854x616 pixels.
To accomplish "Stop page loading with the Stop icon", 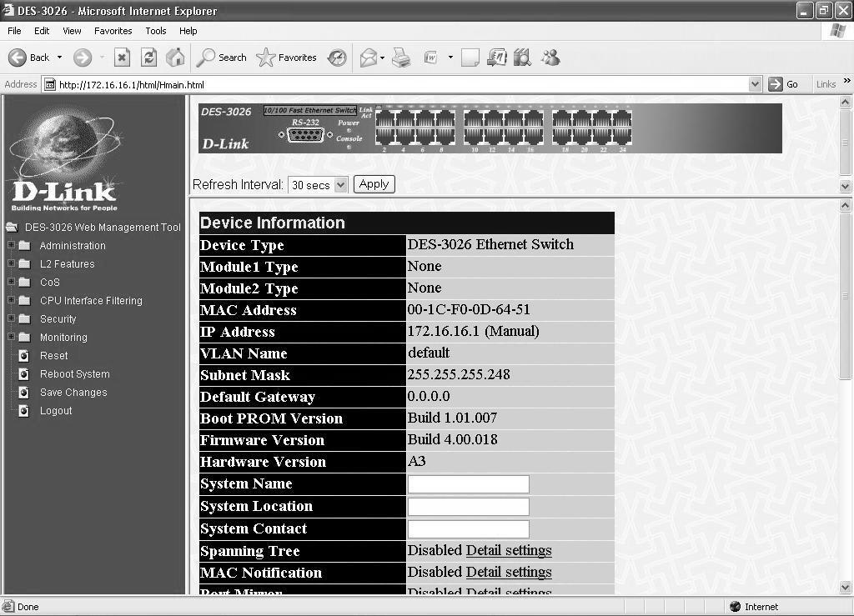I will point(122,58).
